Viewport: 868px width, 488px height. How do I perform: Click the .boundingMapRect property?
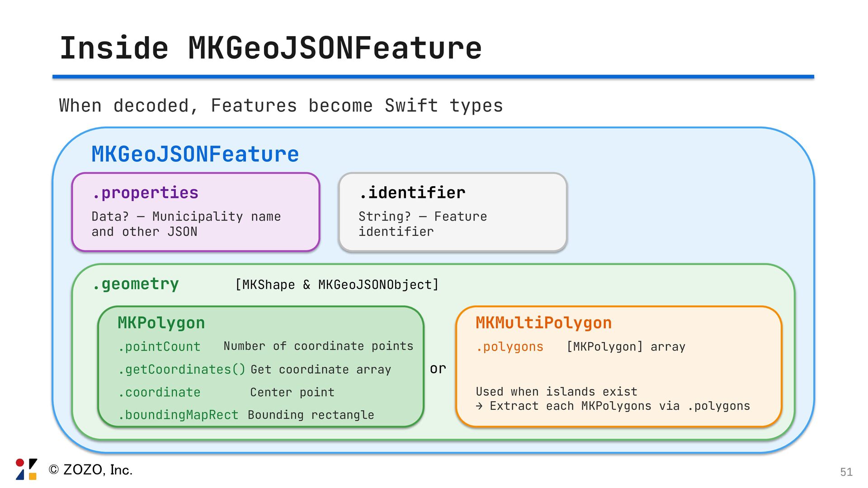coord(178,415)
